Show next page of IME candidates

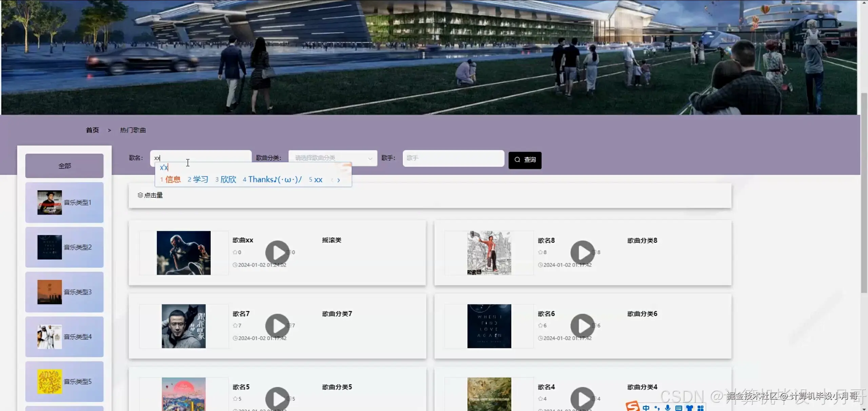pyautogui.click(x=338, y=180)
